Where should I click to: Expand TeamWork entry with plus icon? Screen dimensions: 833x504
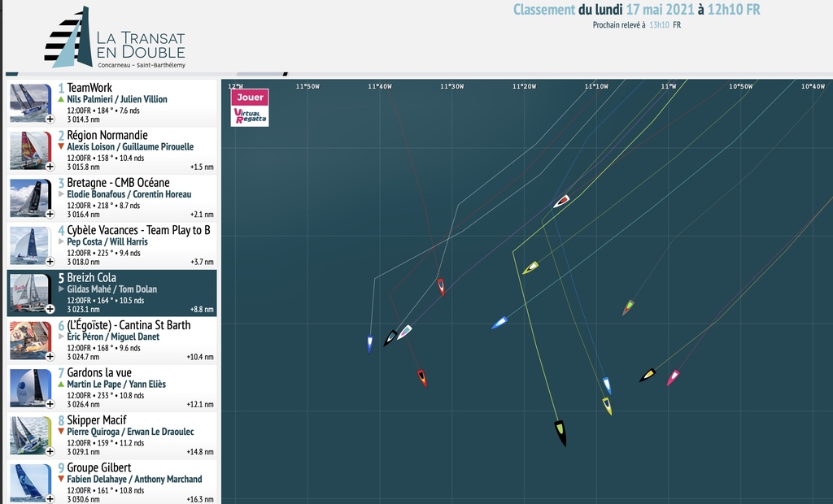click(x=50, y=119)
